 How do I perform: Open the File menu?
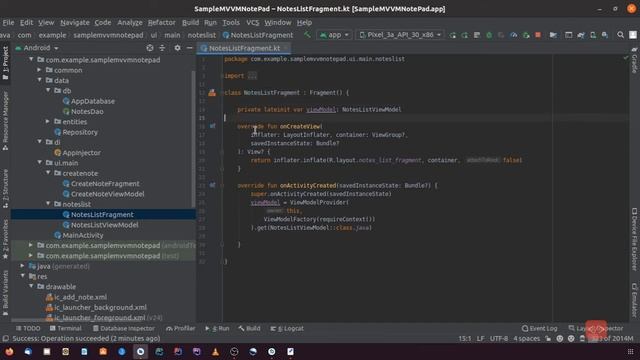tap(8, 22)
